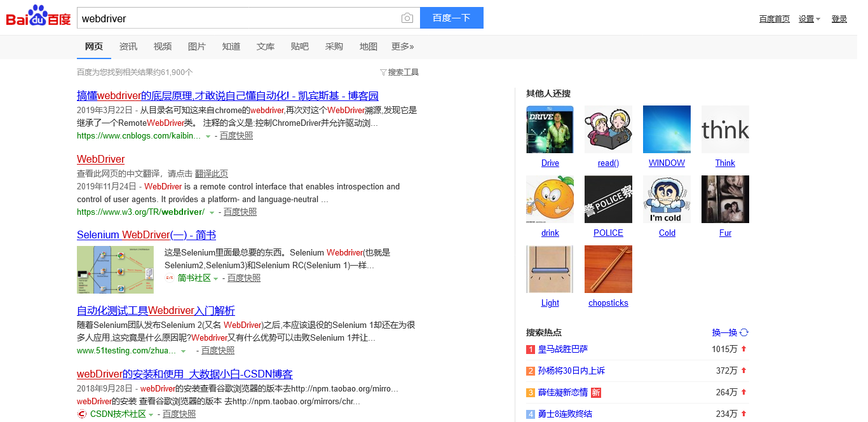Click rank 1 badge in hot searches
868x422 pixels.
(x=531, y=350)
